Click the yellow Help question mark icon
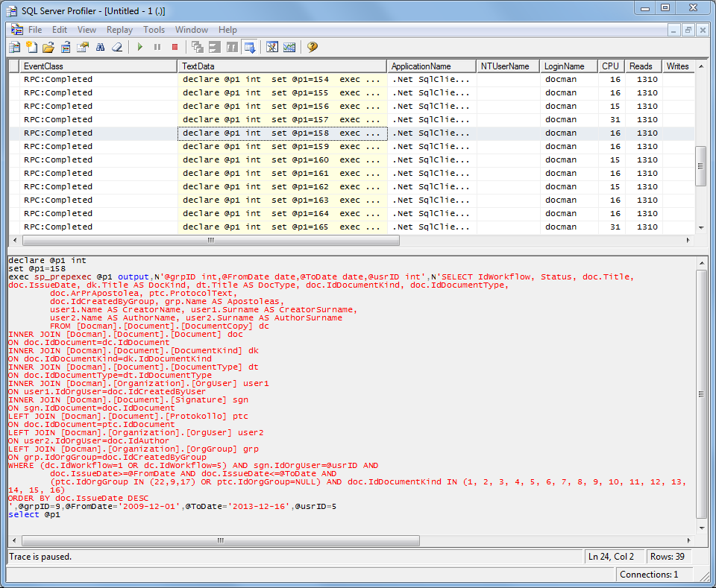Image resolution: width=716 pixels, height=588 pixels. pyautogui.click(x=313, y=47)
